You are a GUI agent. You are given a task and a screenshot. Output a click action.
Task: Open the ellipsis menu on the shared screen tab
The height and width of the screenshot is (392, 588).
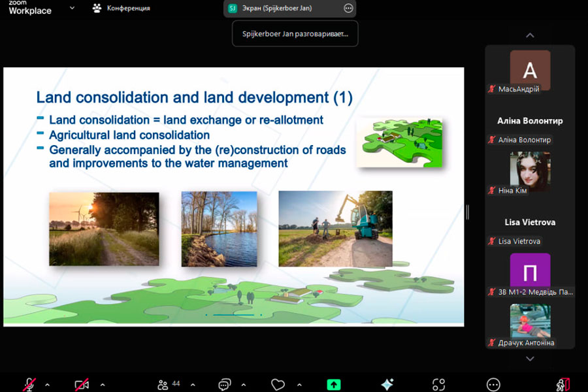click(348, 8)
